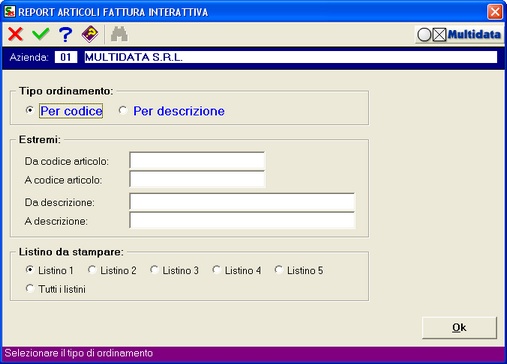
Task: Click the red X cancel icon
Action: click(x=15, y=34)
